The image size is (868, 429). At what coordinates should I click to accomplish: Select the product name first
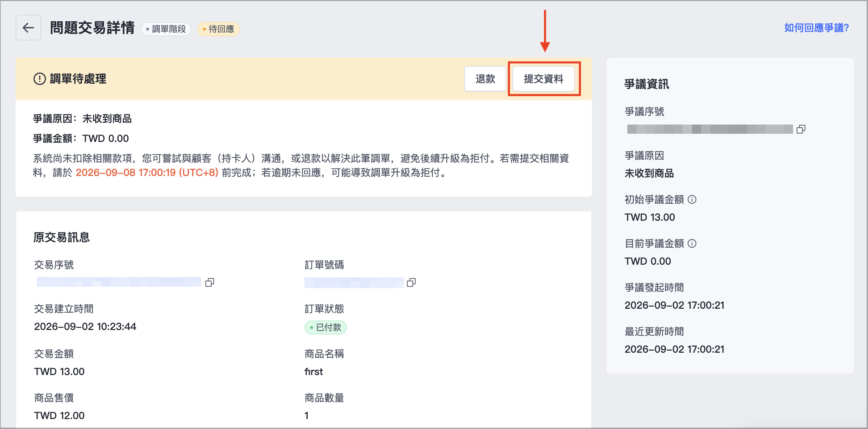pyautogui.click(x=314, y=372)
